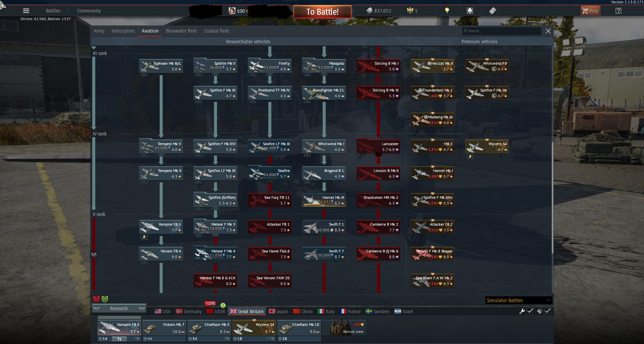Click the vehicle Search input field
644x344 pixels.
(502, 31)
